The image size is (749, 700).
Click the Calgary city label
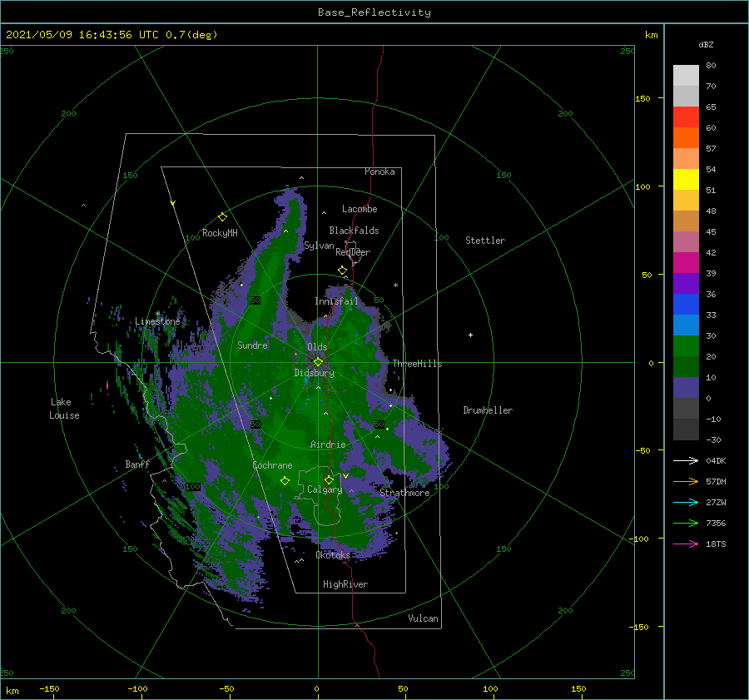click(x=325, y=489)
